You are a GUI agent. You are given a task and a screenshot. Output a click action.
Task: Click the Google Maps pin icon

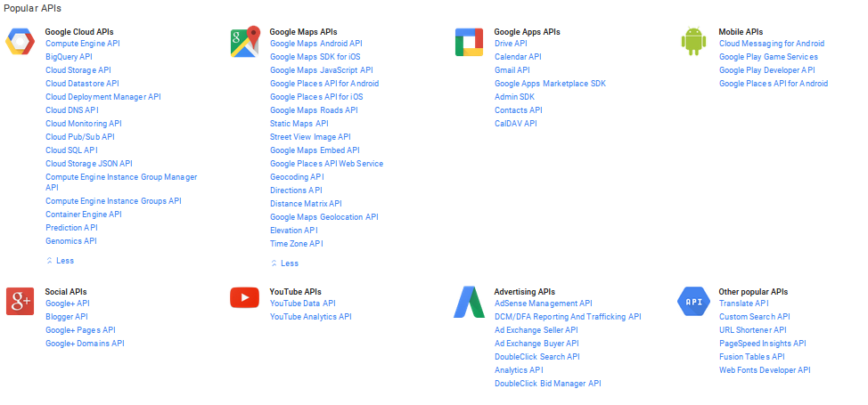(245, 42)
